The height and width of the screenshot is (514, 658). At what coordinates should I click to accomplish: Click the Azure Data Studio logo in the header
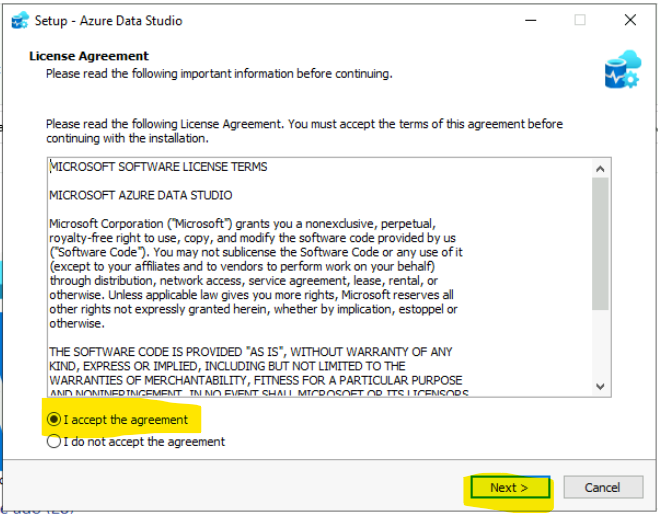tap(623, 69)
